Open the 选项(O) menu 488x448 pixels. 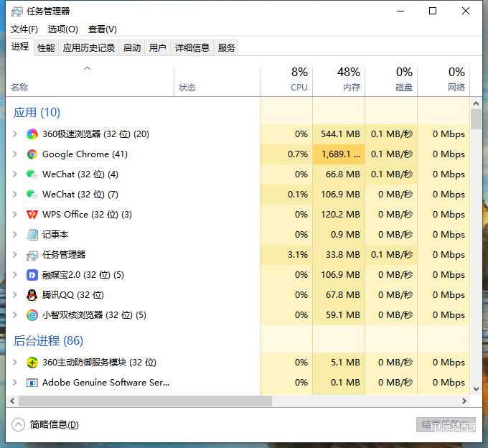pyautogui.click(x=63, y=29)
